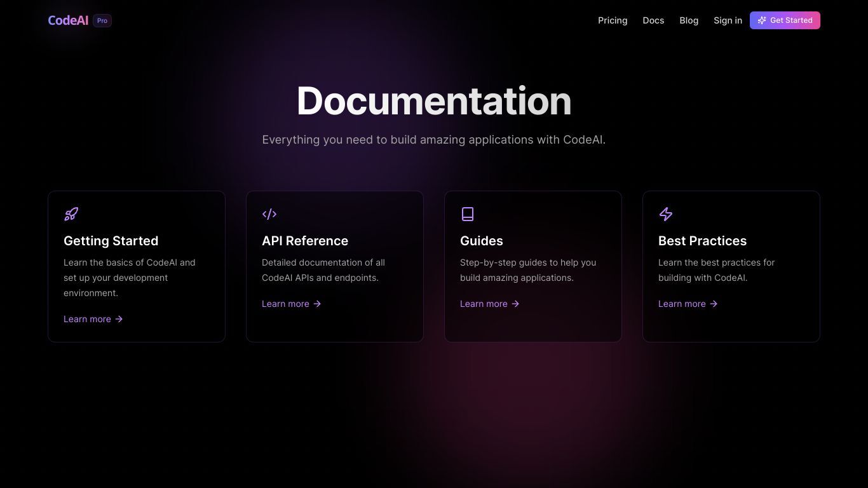Click Sign in at the top
Screen dimensions: 868x488
[728, 20]
